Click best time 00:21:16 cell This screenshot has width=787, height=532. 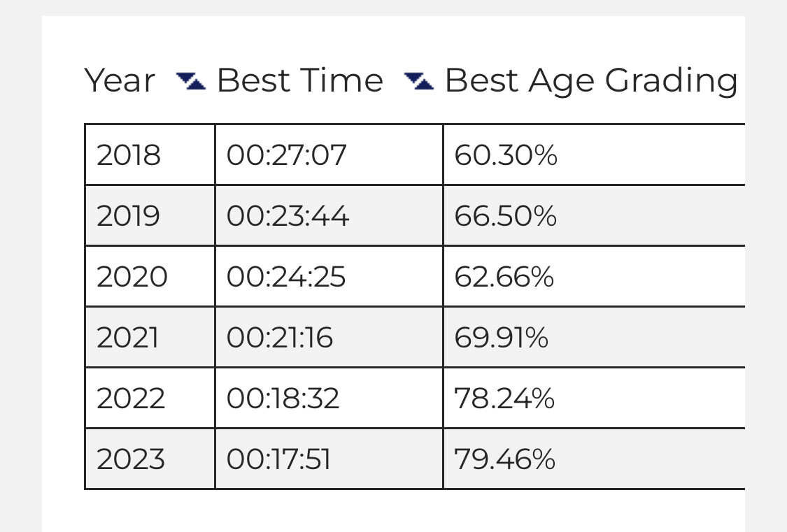(329, 338)
